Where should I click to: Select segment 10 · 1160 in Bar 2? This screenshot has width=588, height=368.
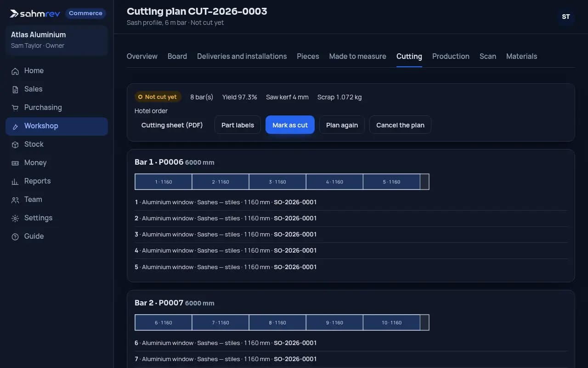[x=391, y=322]
